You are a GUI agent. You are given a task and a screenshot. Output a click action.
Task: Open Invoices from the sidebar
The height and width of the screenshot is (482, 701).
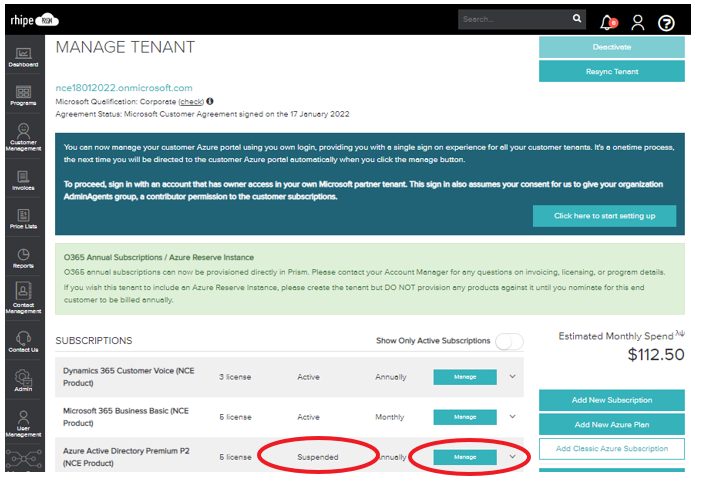23,180
